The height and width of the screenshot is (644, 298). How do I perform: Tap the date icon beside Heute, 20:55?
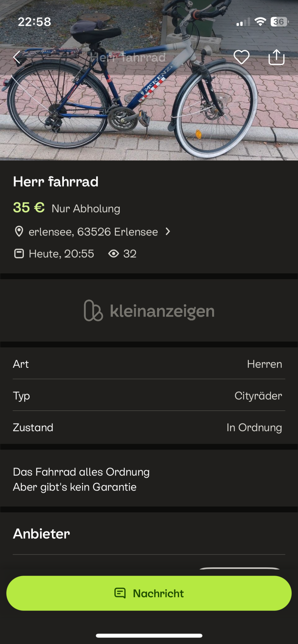click(19, 254)
